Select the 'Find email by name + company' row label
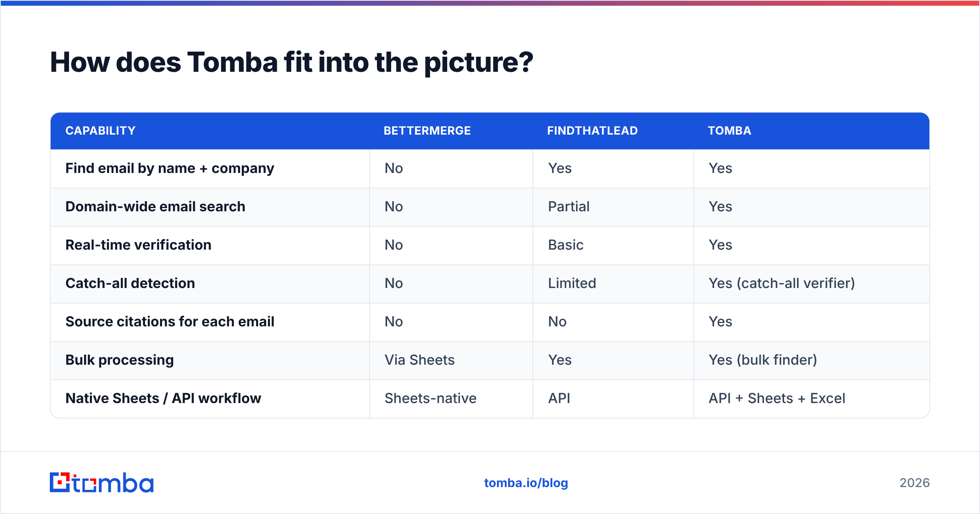 click(170, 168)
